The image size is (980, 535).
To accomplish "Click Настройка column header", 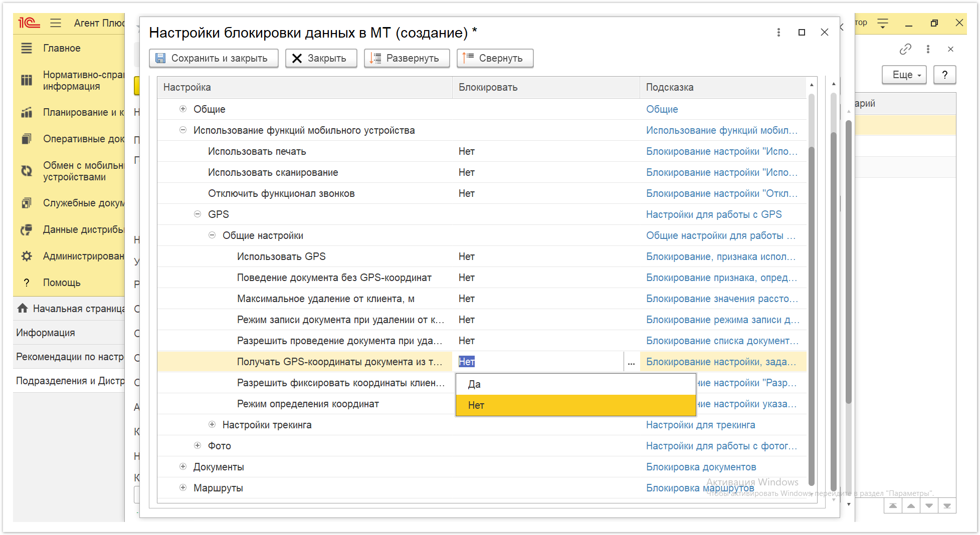I will (305, 87).
